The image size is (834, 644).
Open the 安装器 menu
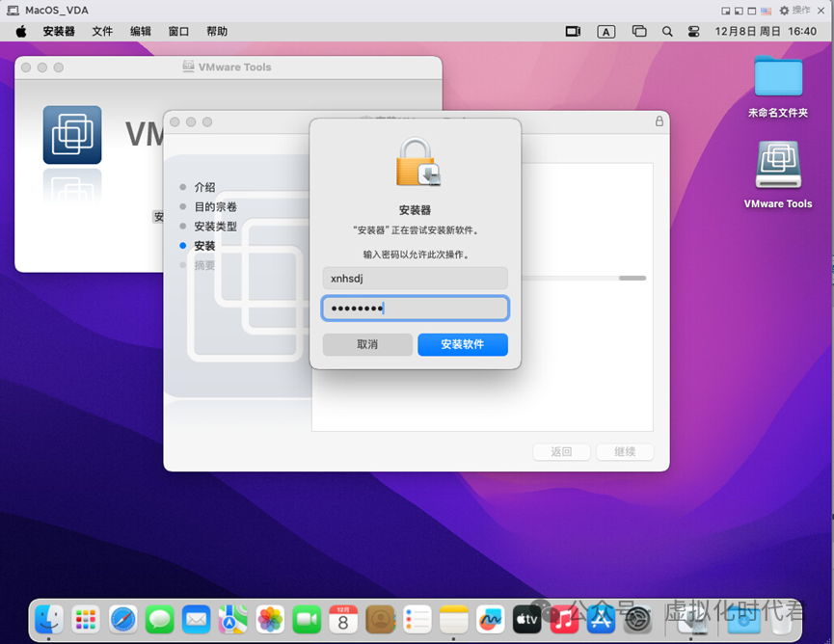click(59, 32)
